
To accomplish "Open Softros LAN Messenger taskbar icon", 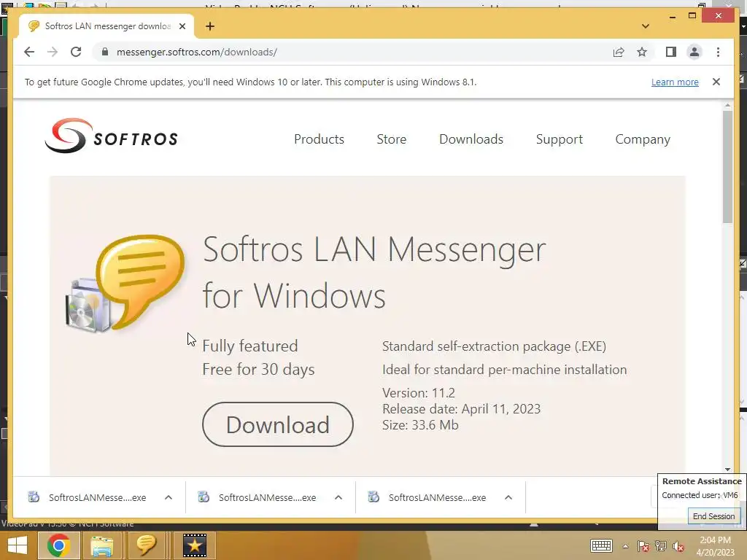I will click(146, 545).
